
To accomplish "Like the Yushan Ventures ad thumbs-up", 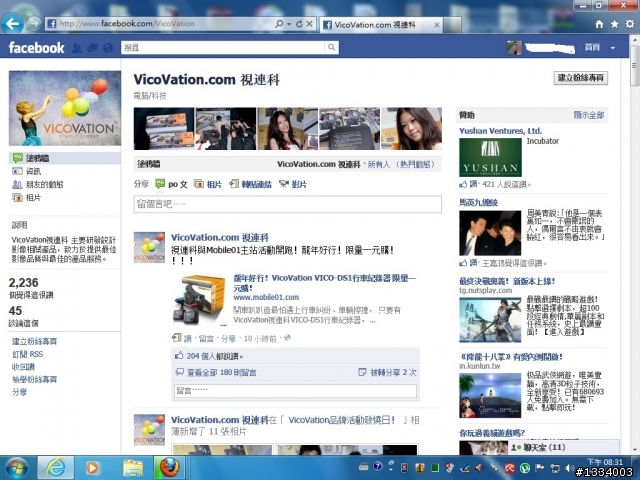I will [x=463, y=184].
